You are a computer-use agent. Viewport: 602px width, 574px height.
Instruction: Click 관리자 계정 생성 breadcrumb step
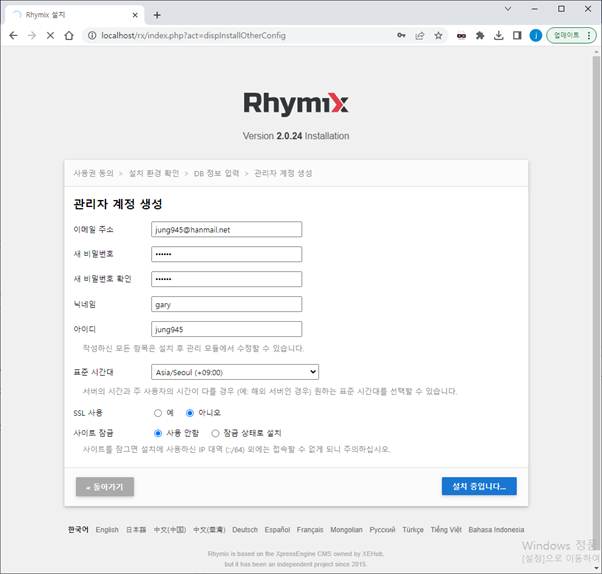coord(283,174)
